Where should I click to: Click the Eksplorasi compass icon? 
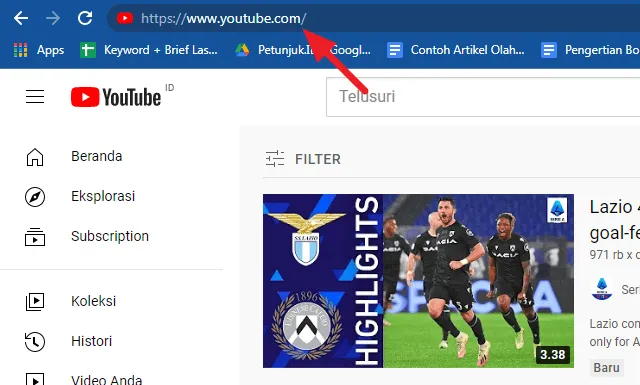coord(35,197)
